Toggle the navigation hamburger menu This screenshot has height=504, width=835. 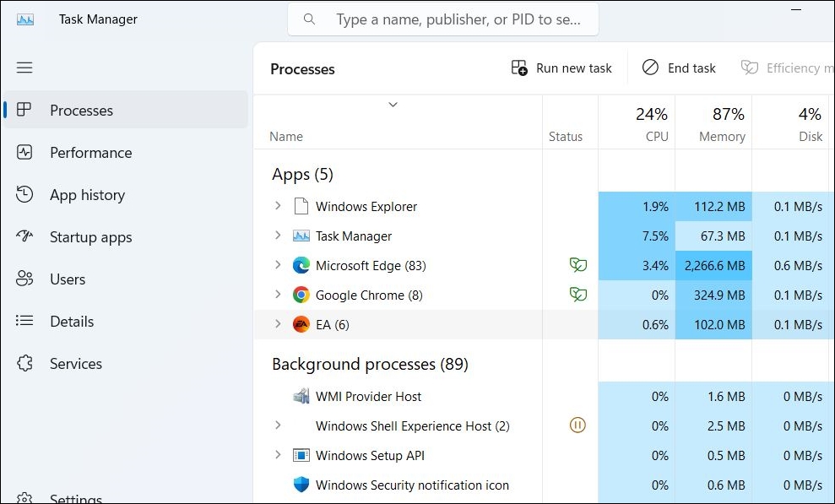pyautogui.click(x=24, y=67)
